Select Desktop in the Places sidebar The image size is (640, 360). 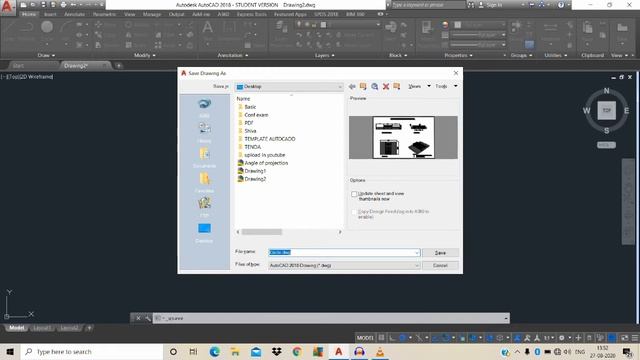[204, 233]
